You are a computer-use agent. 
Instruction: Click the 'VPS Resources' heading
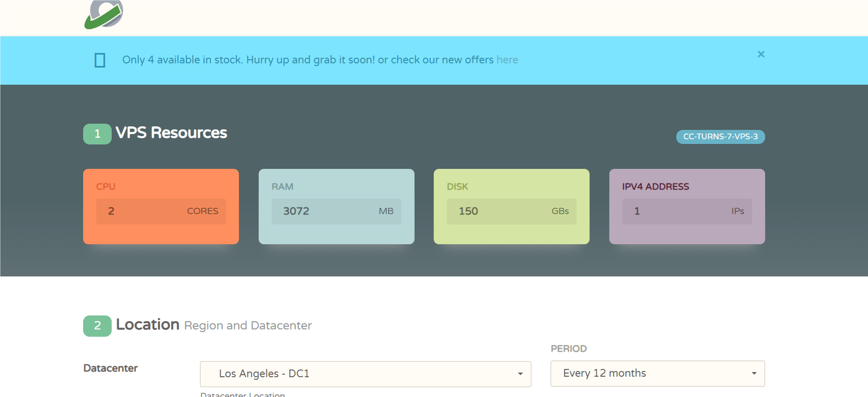pos(171,133)
